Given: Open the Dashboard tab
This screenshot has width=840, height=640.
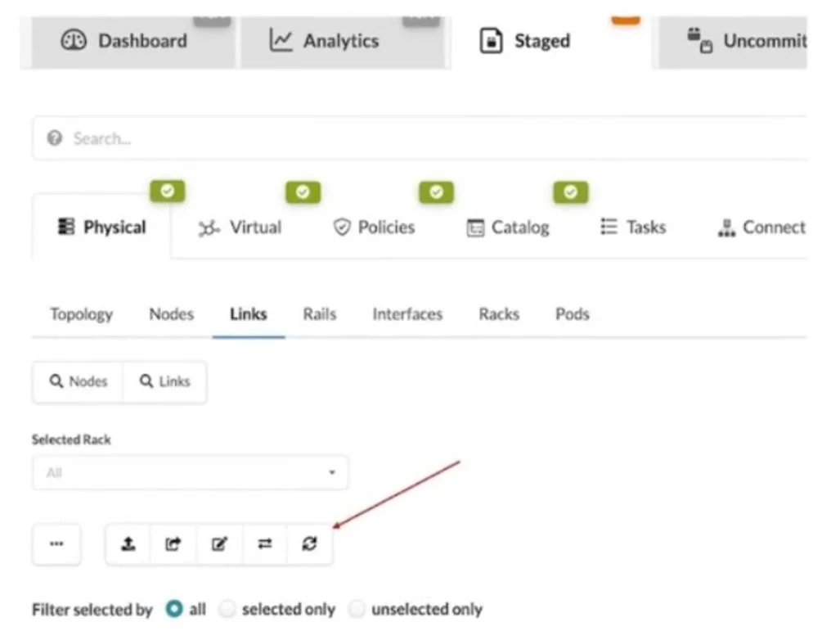Looking at the screenshot, I should pos(133,41).
